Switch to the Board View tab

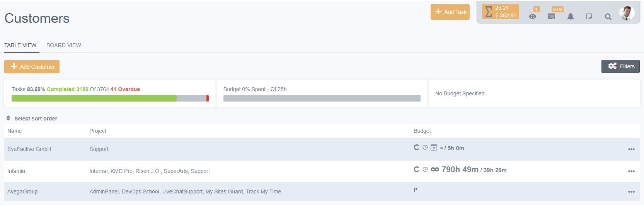coord(64,45)
